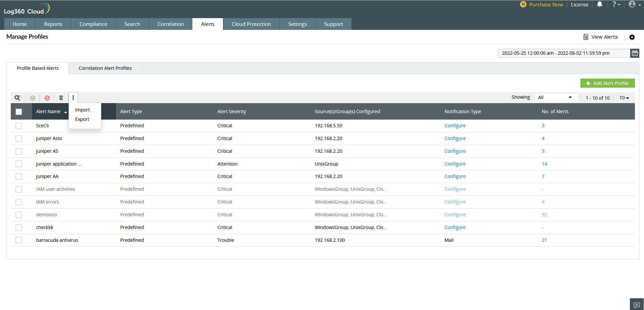The width and height of the screenshot is (644, 310).
Task: Open the calendar date picker icon
Action: click(x=635, y=53)
